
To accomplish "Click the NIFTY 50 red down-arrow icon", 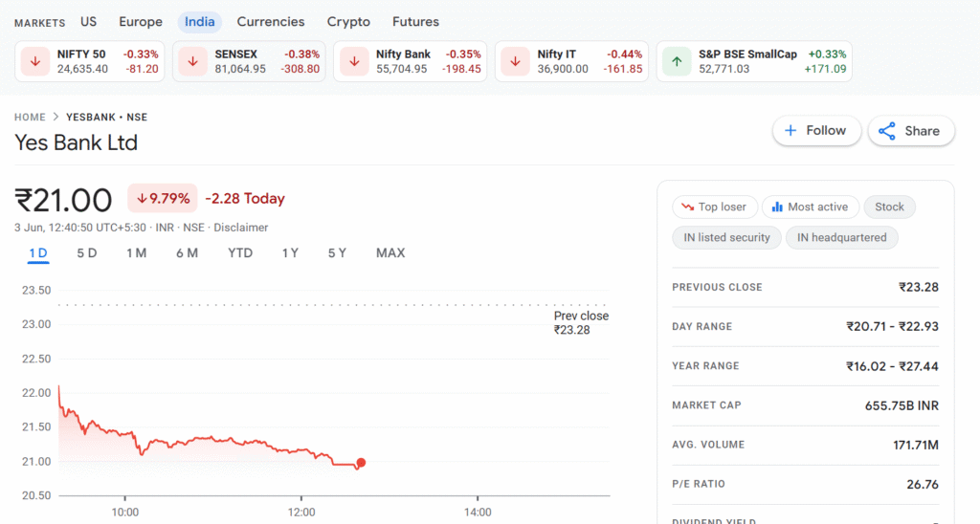I will [35, 62].
